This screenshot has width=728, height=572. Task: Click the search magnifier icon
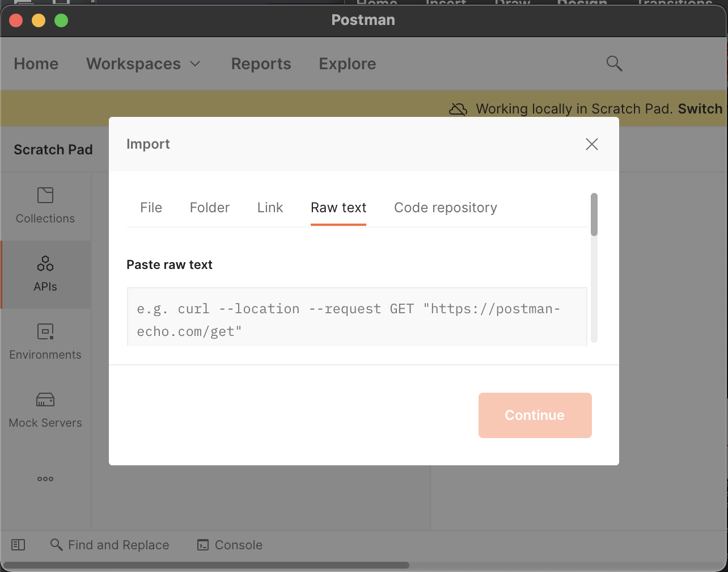(x=614, y=64)
